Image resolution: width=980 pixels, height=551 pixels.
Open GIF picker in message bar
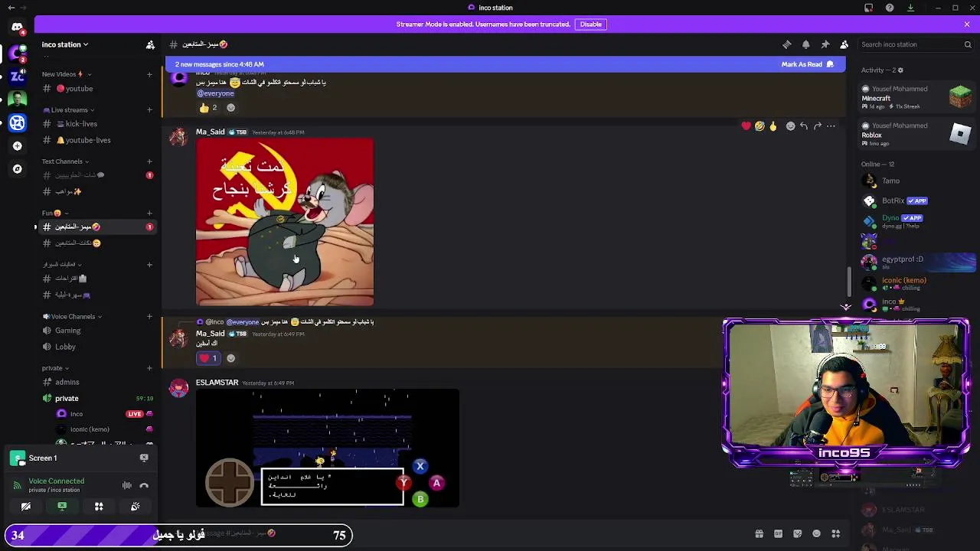(778, 534)
